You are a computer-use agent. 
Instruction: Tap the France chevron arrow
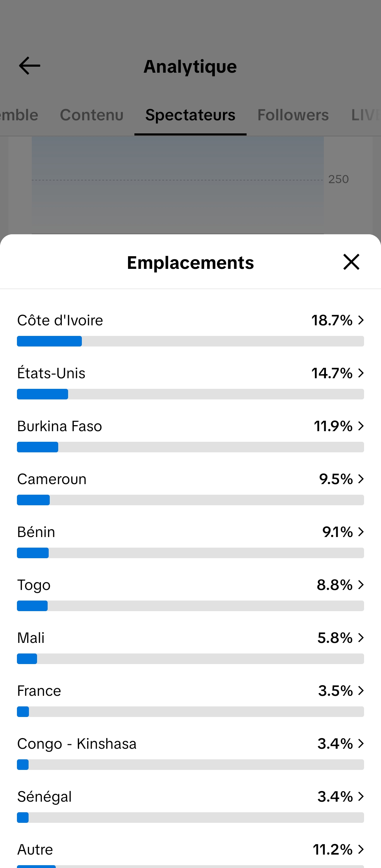tap(361, 691)
